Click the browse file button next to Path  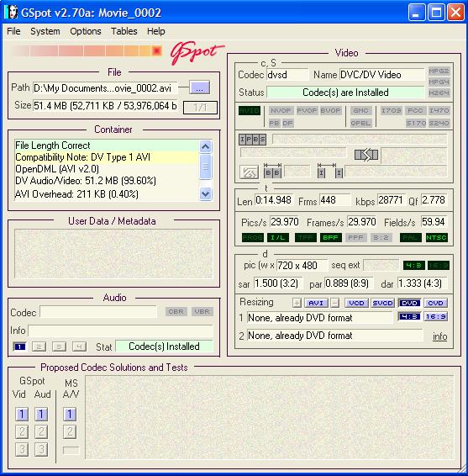click(199, 87)
